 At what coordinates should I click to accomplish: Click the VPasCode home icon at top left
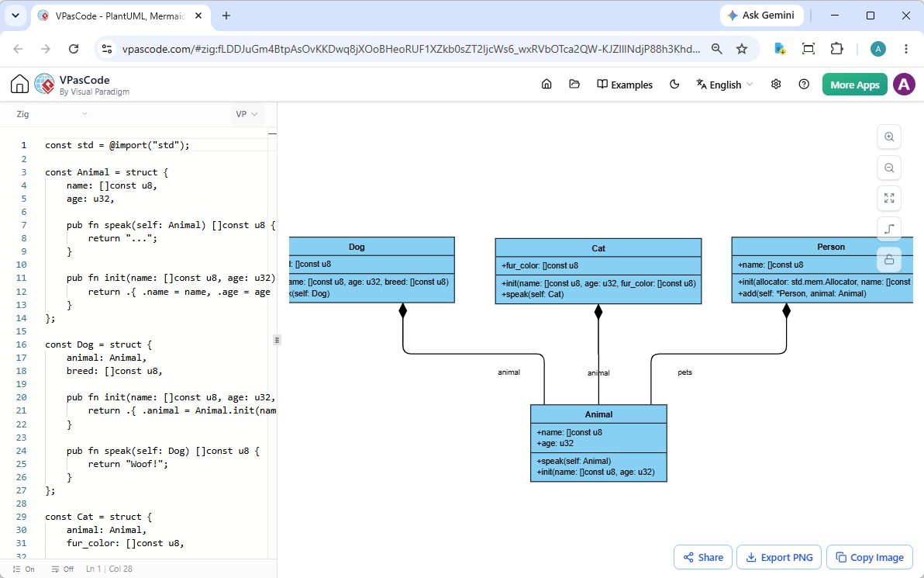pyautogui.click(x=19, y=85)
